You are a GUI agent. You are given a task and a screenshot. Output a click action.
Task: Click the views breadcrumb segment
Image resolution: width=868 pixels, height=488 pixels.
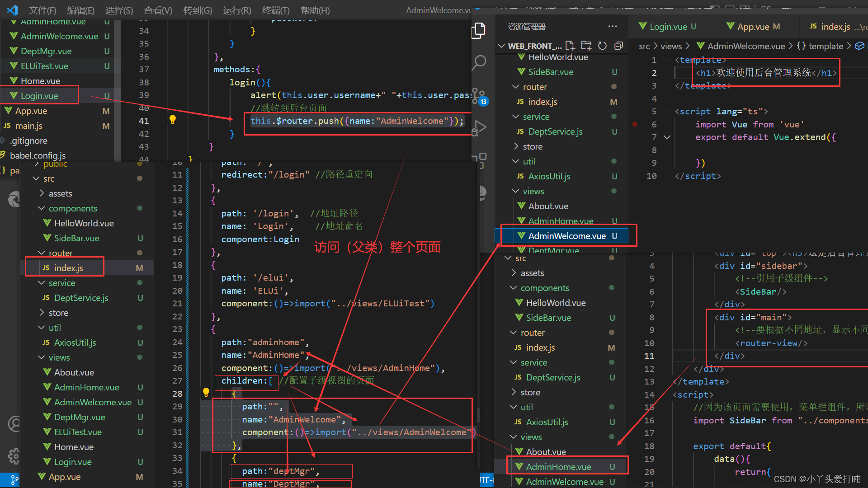click(x=671, y=46)
